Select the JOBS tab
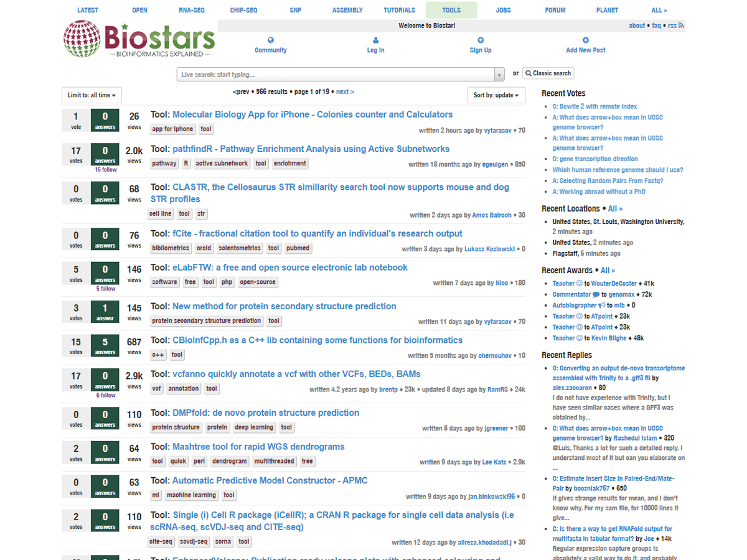This screenshot has height=560, width=747. tap(503, 10)
